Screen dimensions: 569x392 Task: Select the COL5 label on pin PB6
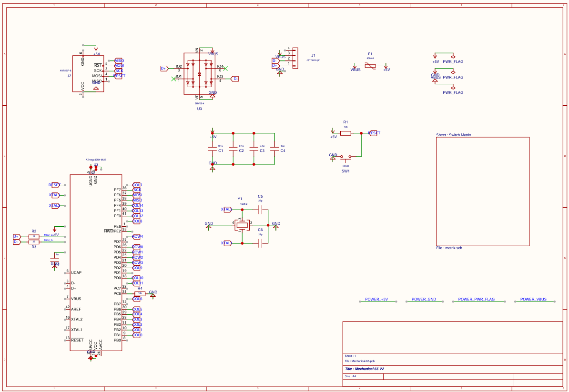point(137,309)
